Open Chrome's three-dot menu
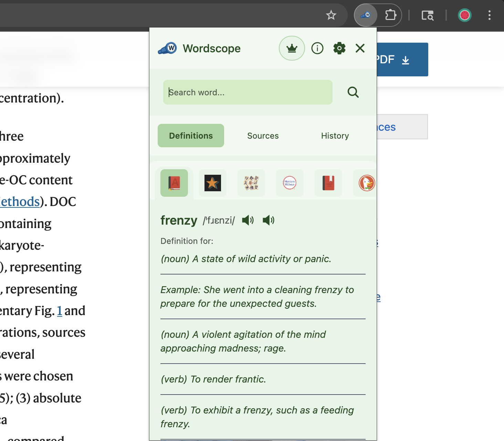This screenshot has height=441, width=504. [x=489, y=15]
